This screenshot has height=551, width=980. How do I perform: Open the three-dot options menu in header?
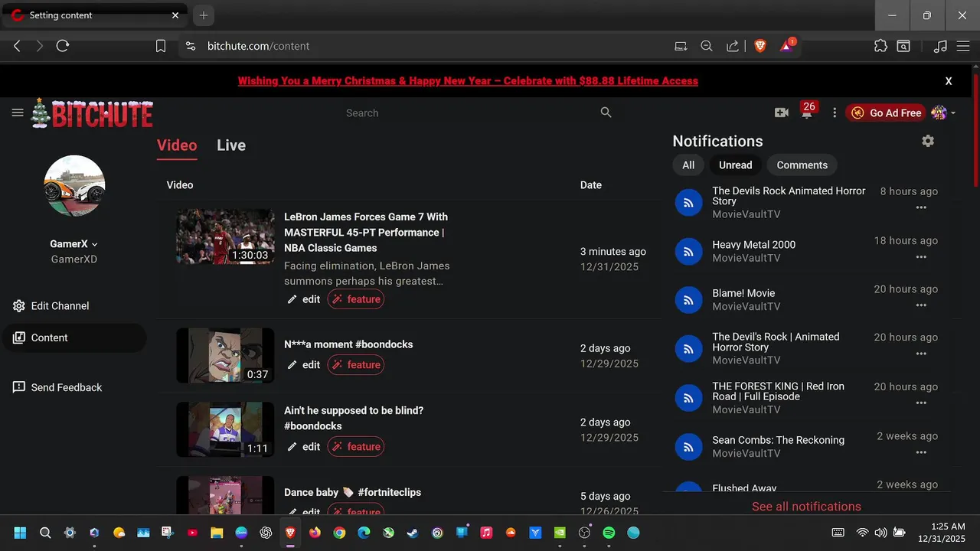(x=835, y=112)
